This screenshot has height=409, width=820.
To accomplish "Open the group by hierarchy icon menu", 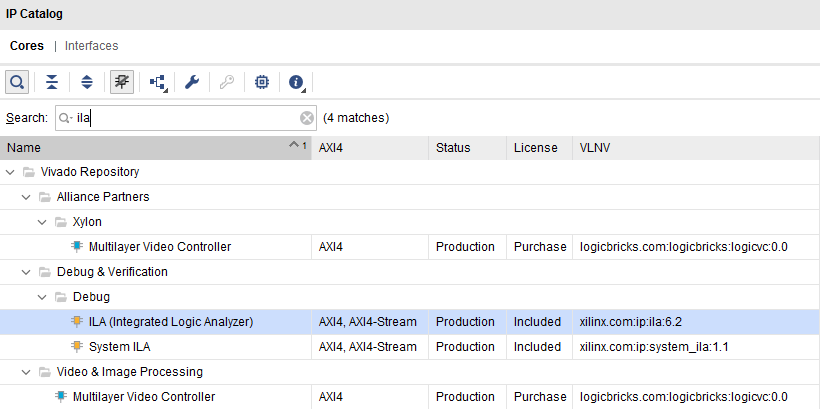I will pos(158,82).
